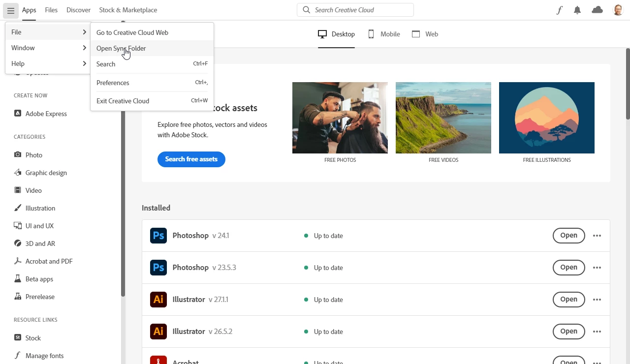Click the Photoshop v 23.5.3 app icon
Viewport: 630px width, 364px height.
click(x=158, y=268)
